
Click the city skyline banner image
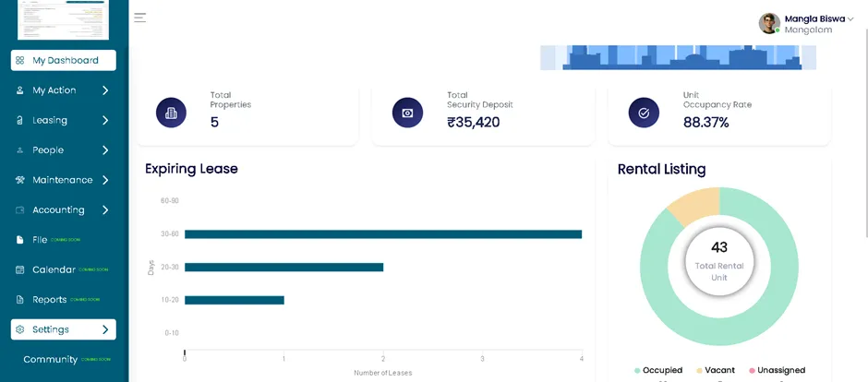678,57
